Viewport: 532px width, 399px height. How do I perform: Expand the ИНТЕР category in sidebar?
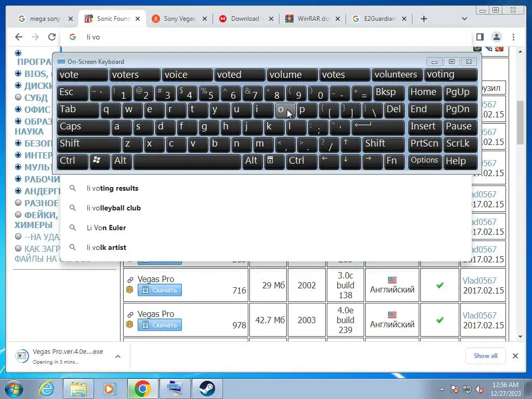click(x=18, y=155)
